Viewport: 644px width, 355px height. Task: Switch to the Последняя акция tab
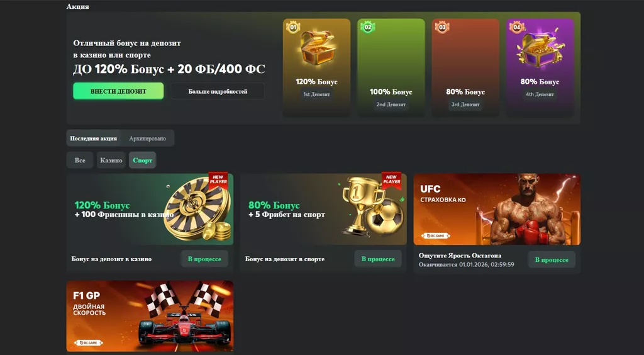pos(94,138)
